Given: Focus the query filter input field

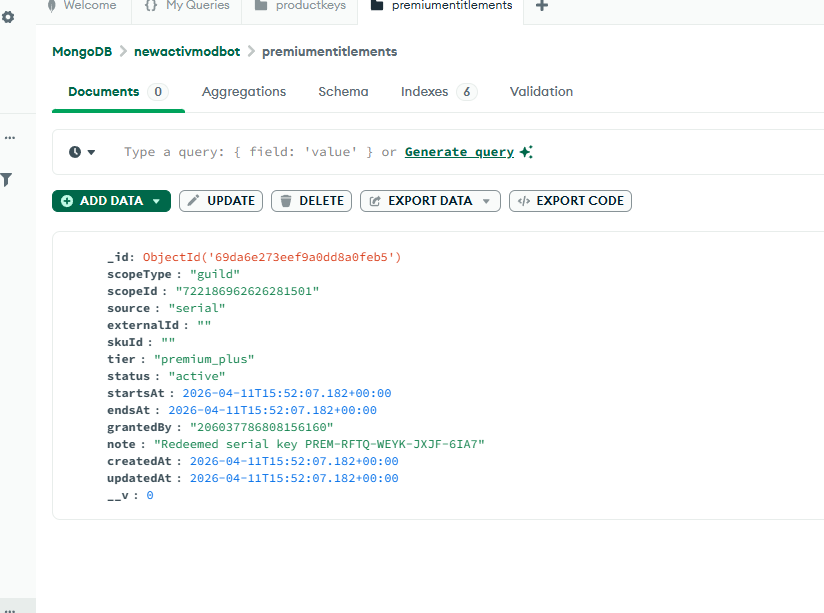Looking at the screenshot, I should tap(248, 152).
